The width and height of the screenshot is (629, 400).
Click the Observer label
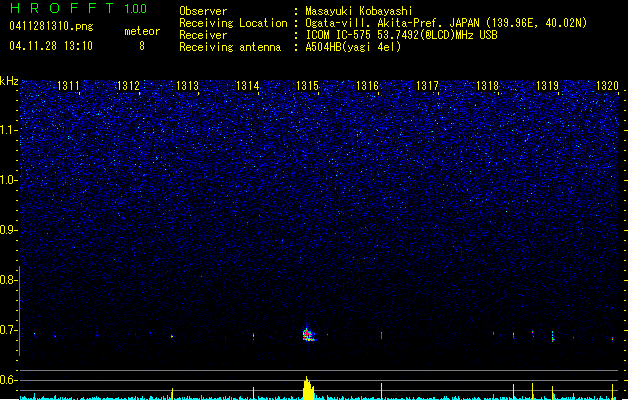pyautogui.click(x=203, y=11)
